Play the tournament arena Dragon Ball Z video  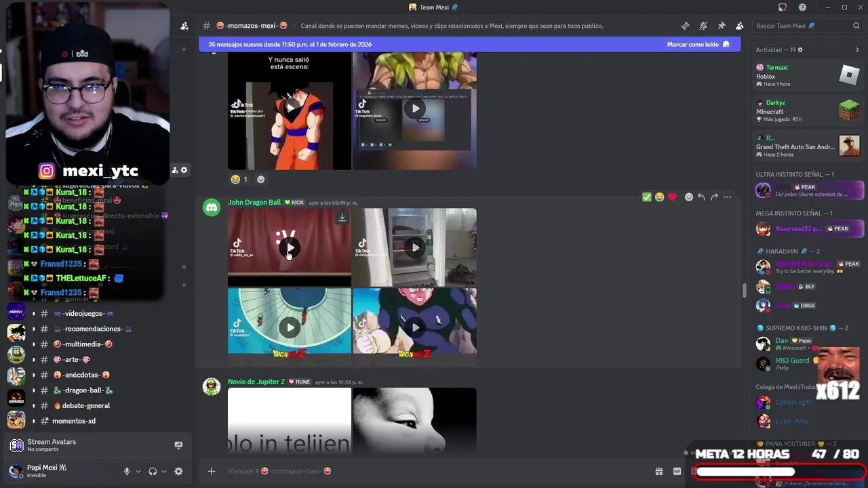point(290,327)
